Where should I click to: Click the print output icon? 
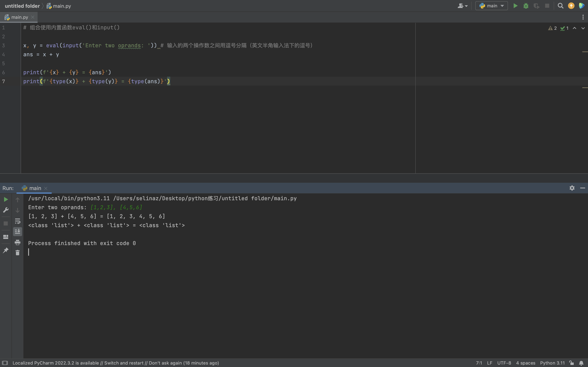18,242
